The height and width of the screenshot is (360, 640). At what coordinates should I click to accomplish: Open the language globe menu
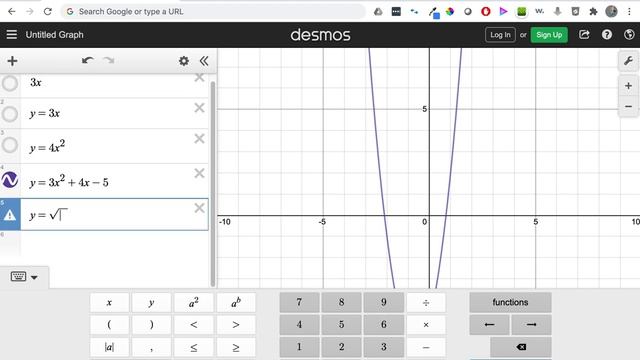coord(629,35)
